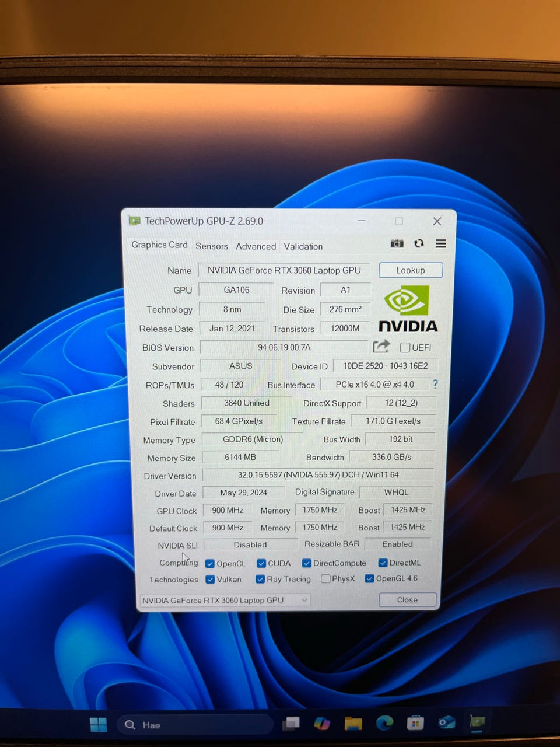Open Microsoft Store from the taskbar
This screenshot has width=560, height=747.
(x=415, y=723)
